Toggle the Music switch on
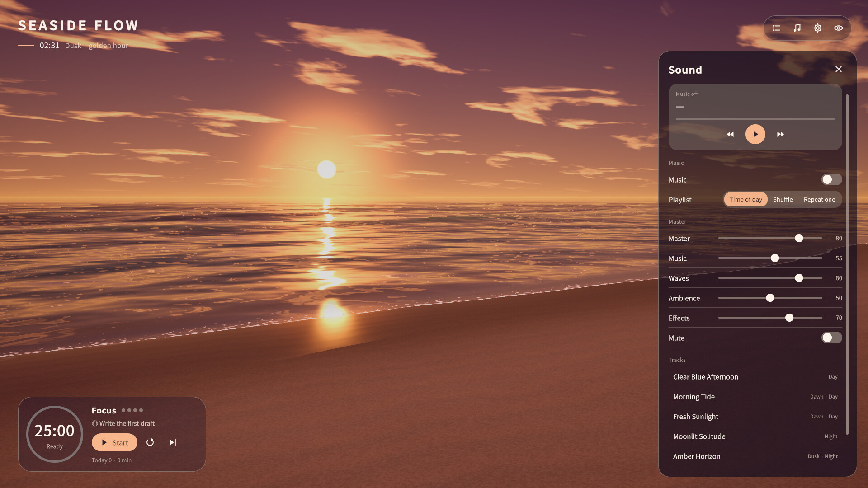This screenshot has height=488, width=868. [831, 179]
